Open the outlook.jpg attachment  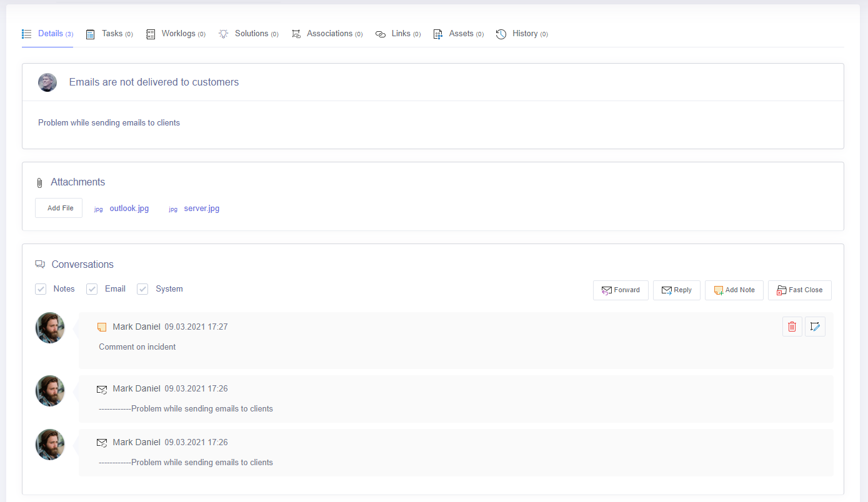tap(129, 209)
